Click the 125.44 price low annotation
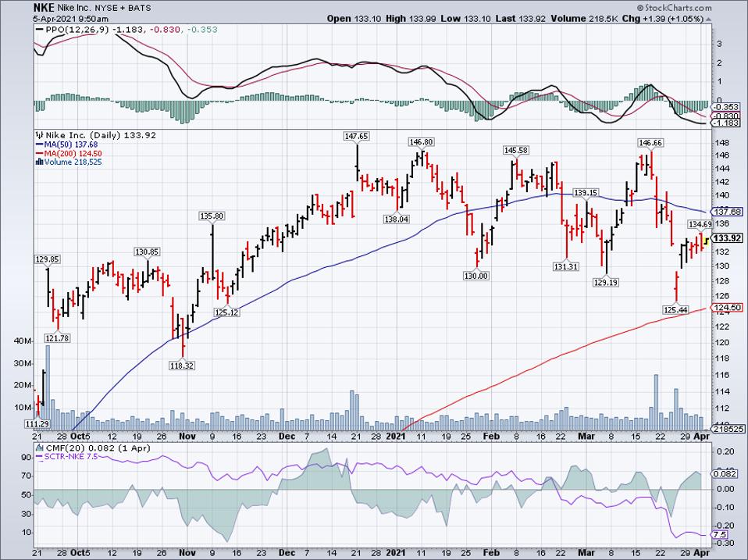Screen dimensions: 748x560 [676, 311]
